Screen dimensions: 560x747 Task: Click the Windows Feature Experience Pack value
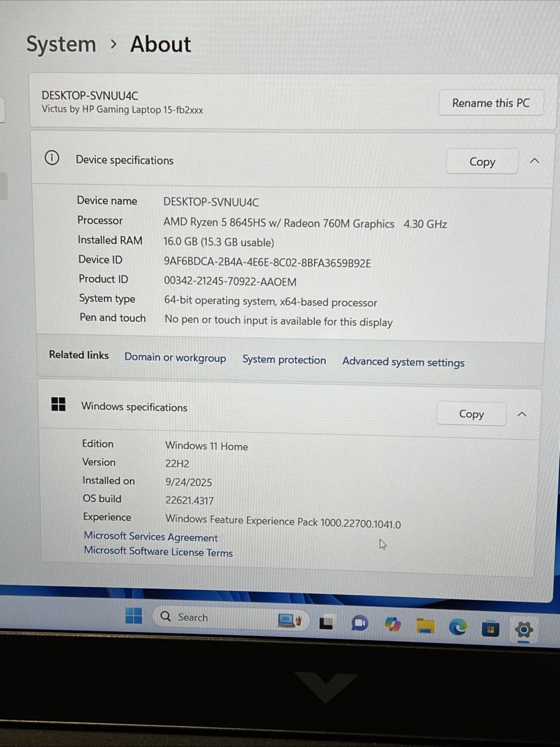[x=283, y=521]
